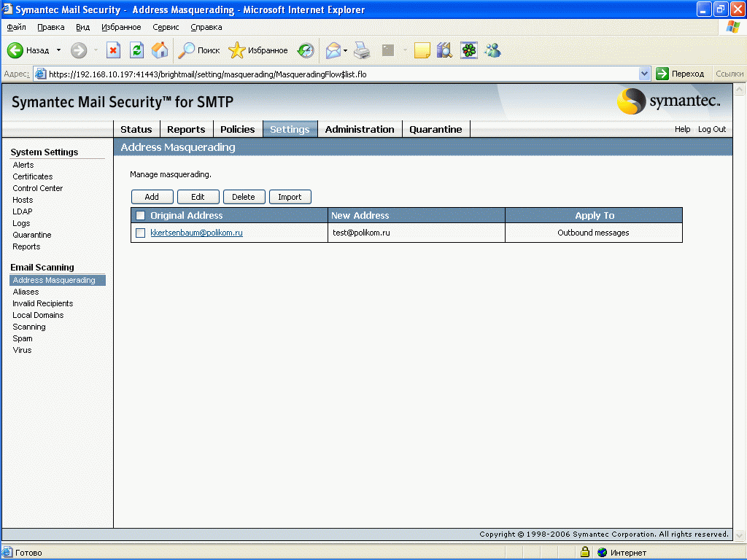Open the Избранное menu in menu bar

point(121,27)
